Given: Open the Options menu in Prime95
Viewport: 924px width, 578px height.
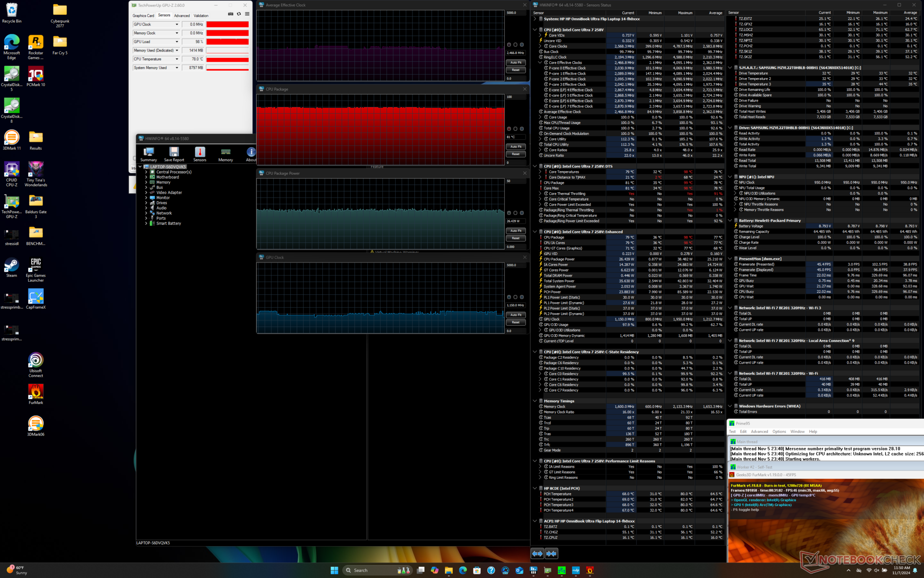Looking at the screenshot, I should coord(779,432).
